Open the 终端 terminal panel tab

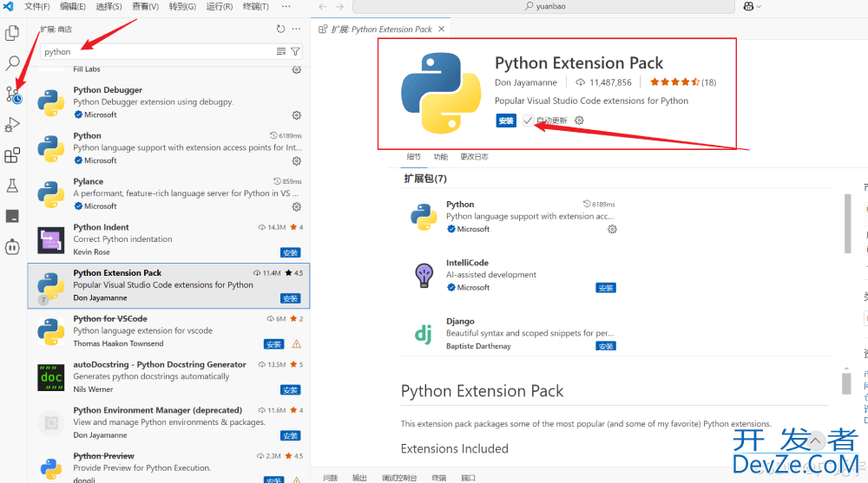[439, 478]
